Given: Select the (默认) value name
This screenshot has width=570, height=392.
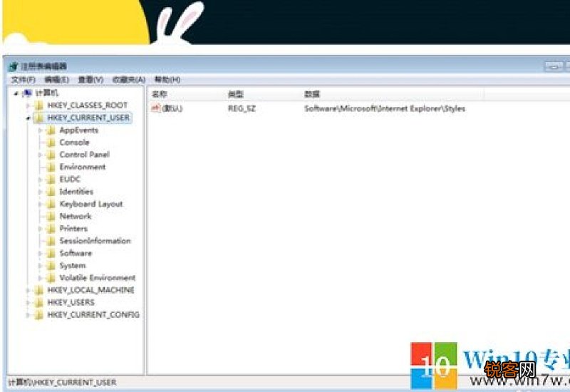Looking at the screenshot, I should click(x=172, y=108).
